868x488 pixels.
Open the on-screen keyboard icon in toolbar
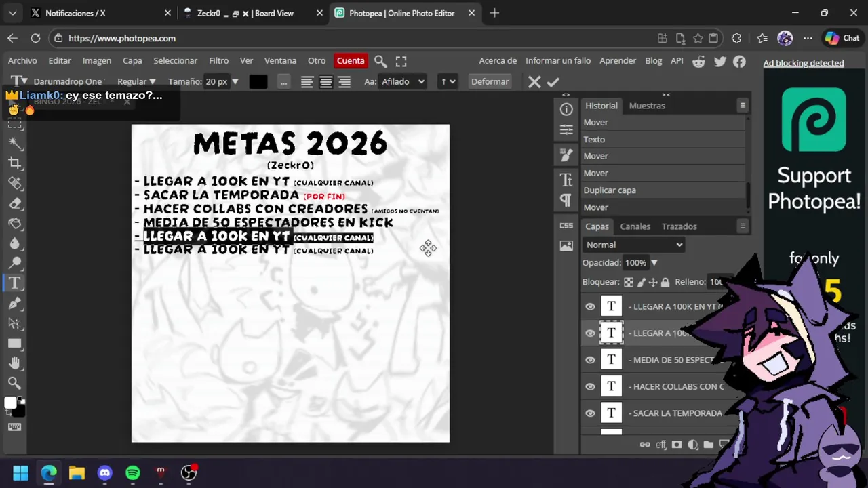tap(15, 427)
